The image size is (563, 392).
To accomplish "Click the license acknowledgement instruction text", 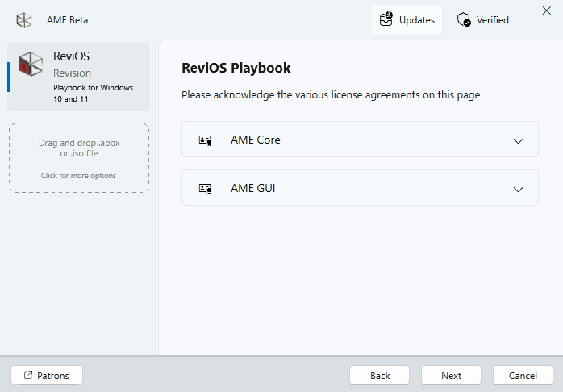I will tap(331, 94).
